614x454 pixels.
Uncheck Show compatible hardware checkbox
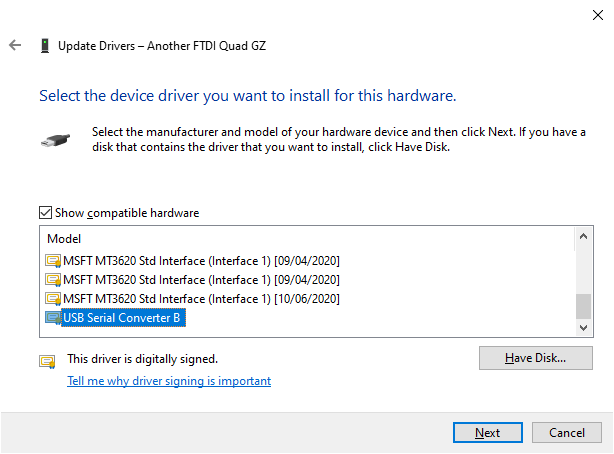point(45,213)
